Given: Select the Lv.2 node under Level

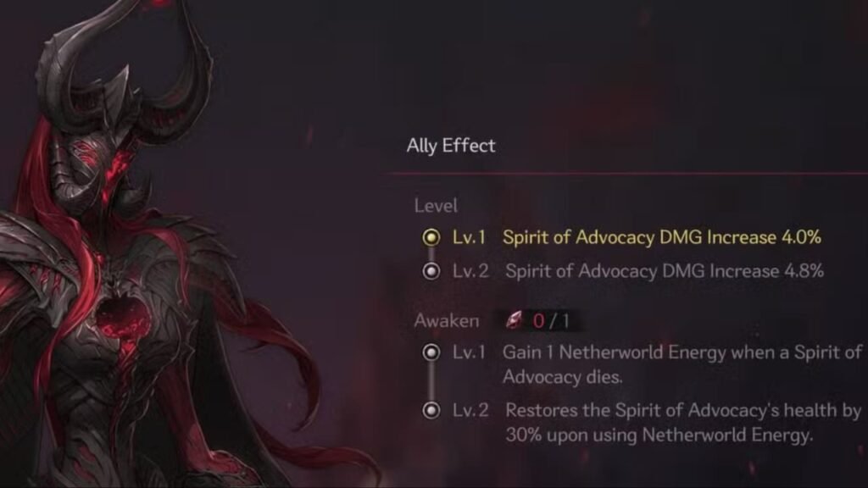Looking at the screenshot, I should click(x=431, y=271).
